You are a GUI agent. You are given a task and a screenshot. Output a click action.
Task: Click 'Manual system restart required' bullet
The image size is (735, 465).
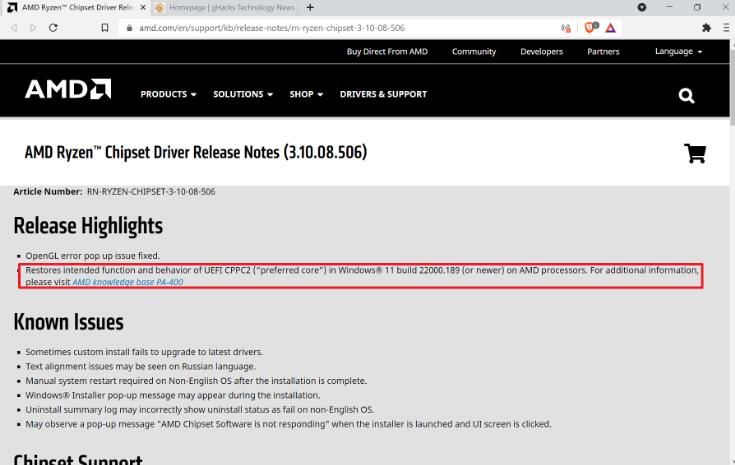(196, 381)
